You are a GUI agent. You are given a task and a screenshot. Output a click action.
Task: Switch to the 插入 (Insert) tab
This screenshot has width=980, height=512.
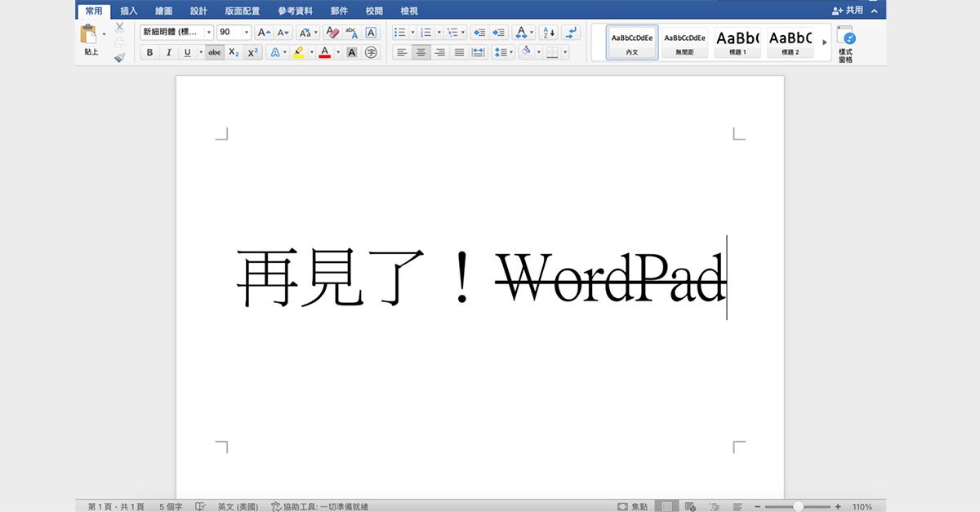129,11
